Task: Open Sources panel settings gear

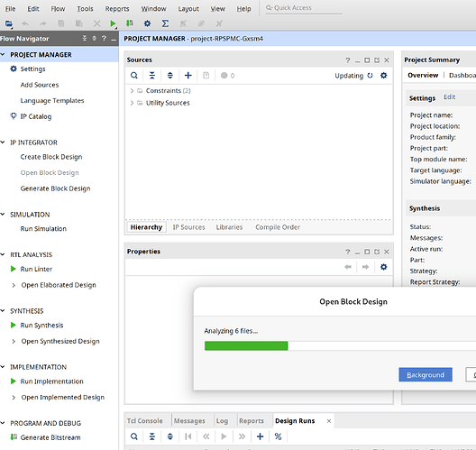Action: tap(384, 76)
